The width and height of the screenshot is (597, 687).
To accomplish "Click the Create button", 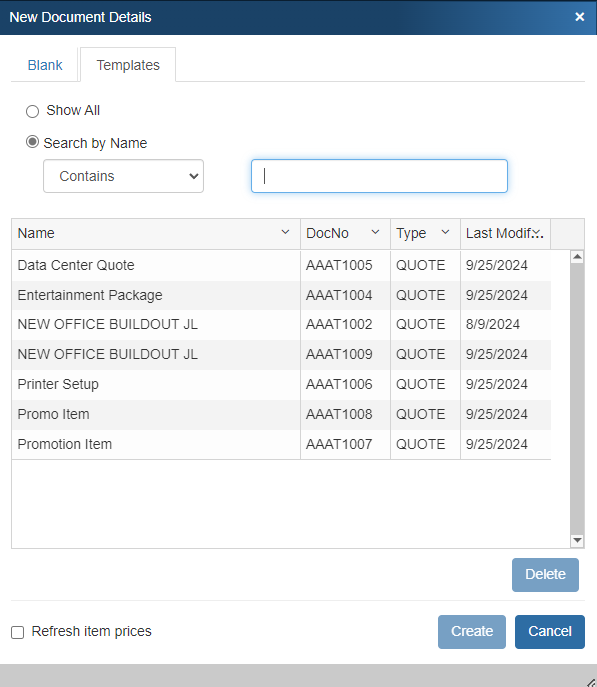I will point(472,632).
